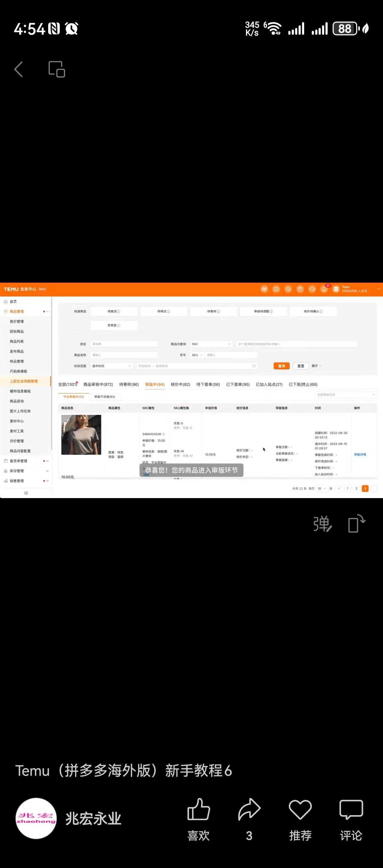Screen dimensions: 383x868
Task: Click the clipboard icon in Temu header
Action: click(300, 289)
